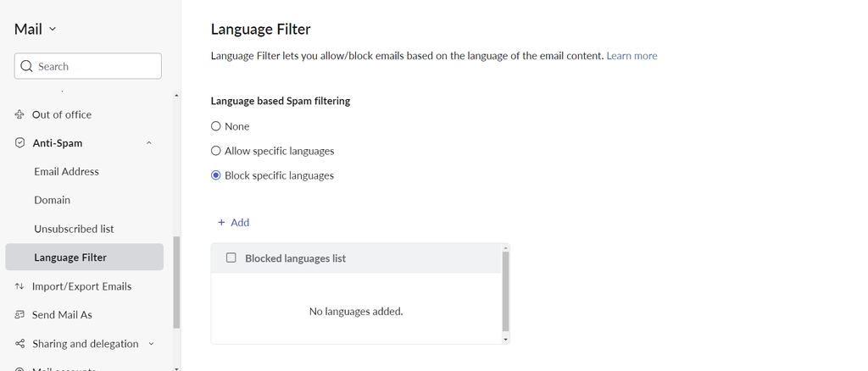
Task: Select Allow specific languages option
Action: pyautogui.click(x=216, y=151)
